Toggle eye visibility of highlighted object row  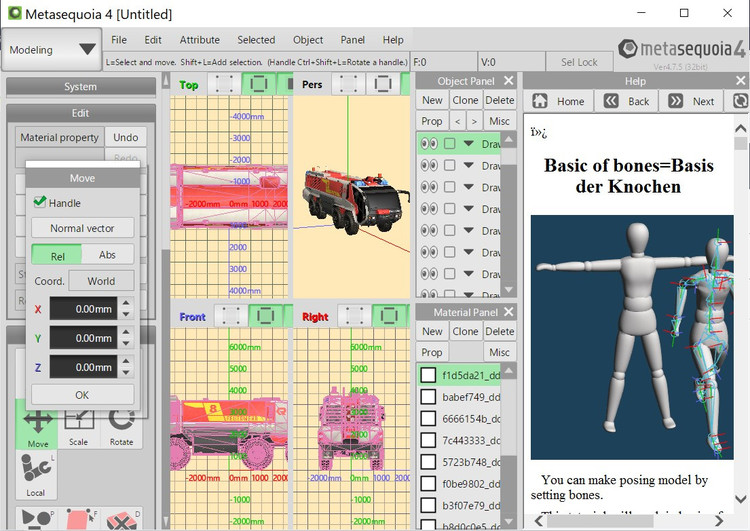[x=429, y=144]
